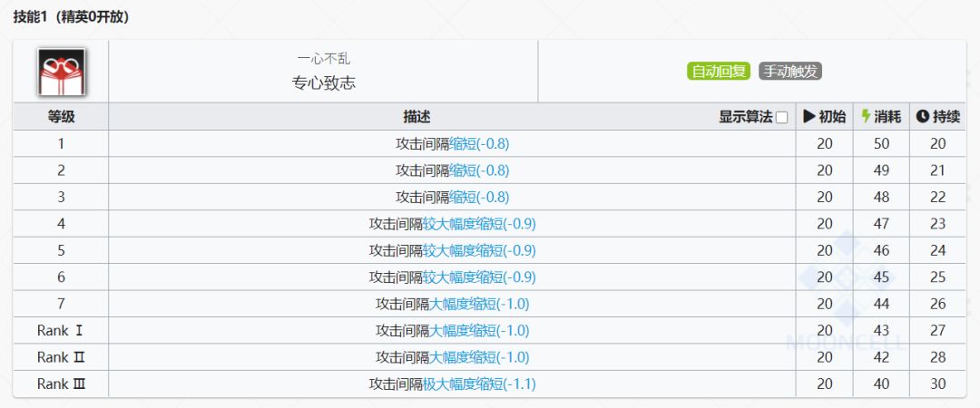Click cost value 44 in level 7 row
The image size is (980, 408).
point(881,304)
